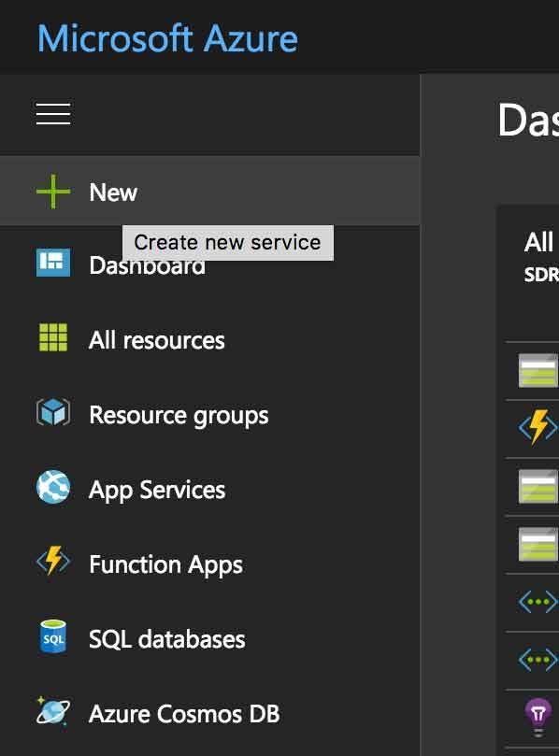
Task: Open the All resources menu label
Action: coord(157,340)
